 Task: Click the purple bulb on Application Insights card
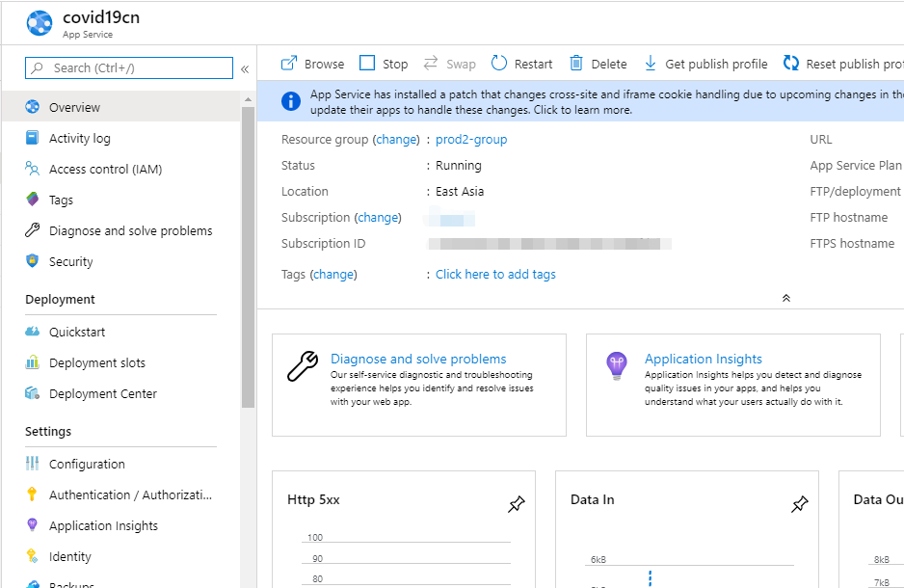[x=616, y=365]
